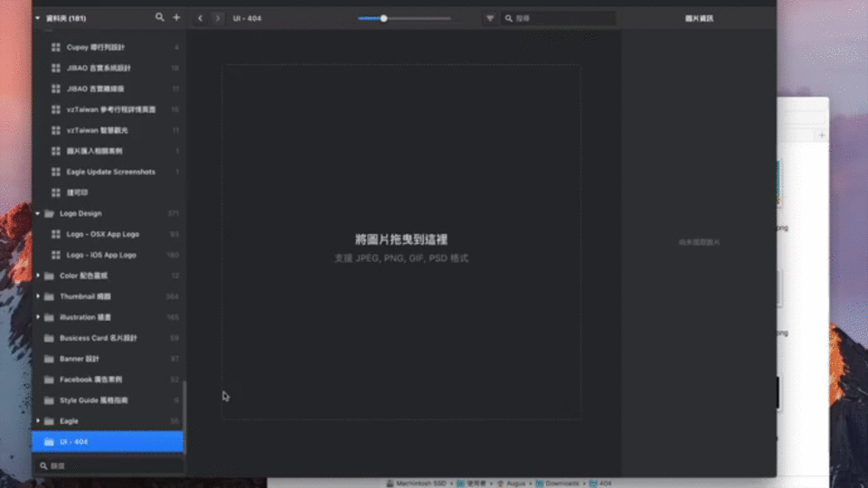Click Macintosh SSD in Finder path bar

click(x=416, y=483)
